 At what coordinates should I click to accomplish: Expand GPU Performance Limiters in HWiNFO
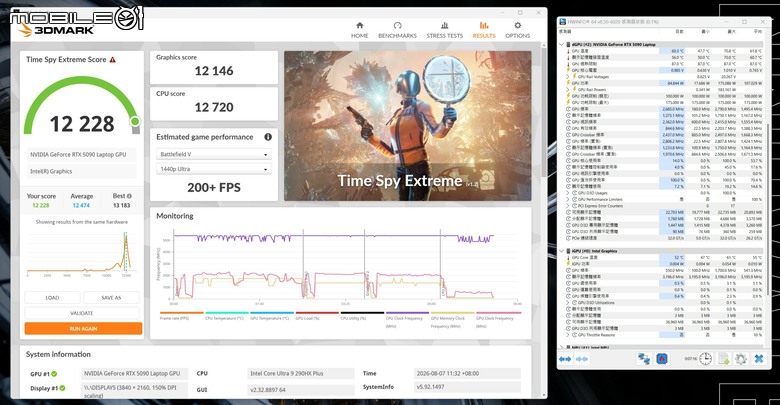pos(568,199)
